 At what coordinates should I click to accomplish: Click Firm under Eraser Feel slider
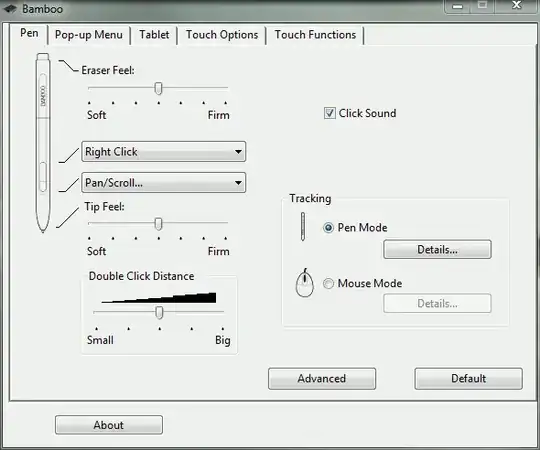(x=219, y=115)
